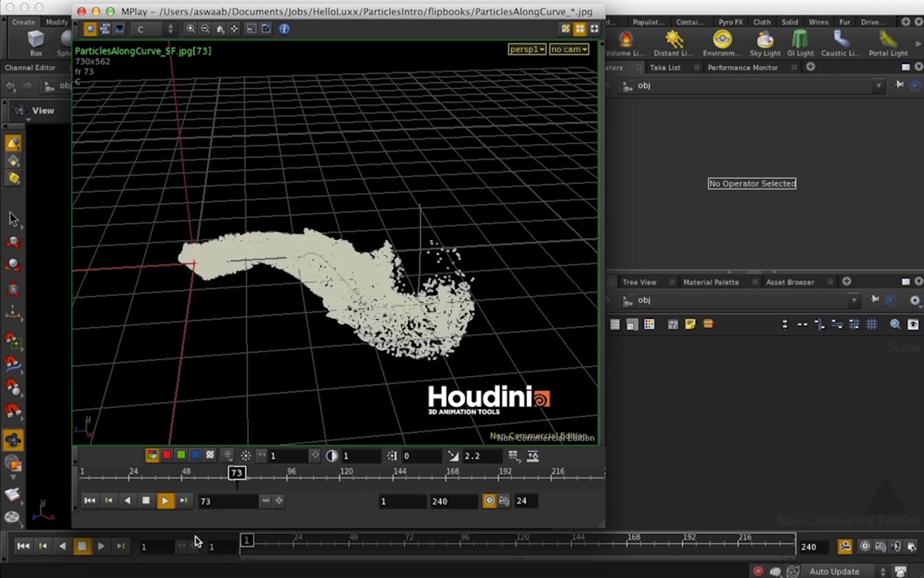This screenshot has height=578, width=924.
Task: Stop playback in the MPlay controls
Action: 146,501
